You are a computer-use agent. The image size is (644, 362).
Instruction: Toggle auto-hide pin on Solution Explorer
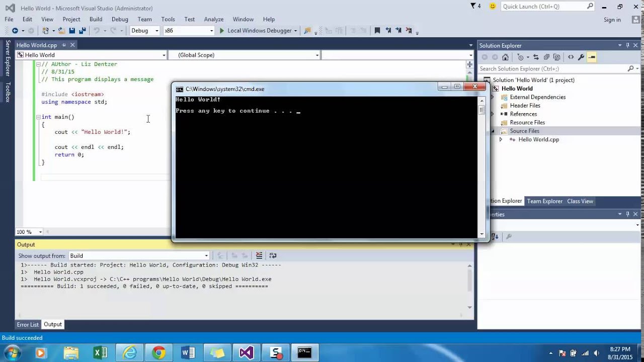[x=628, y=45]
